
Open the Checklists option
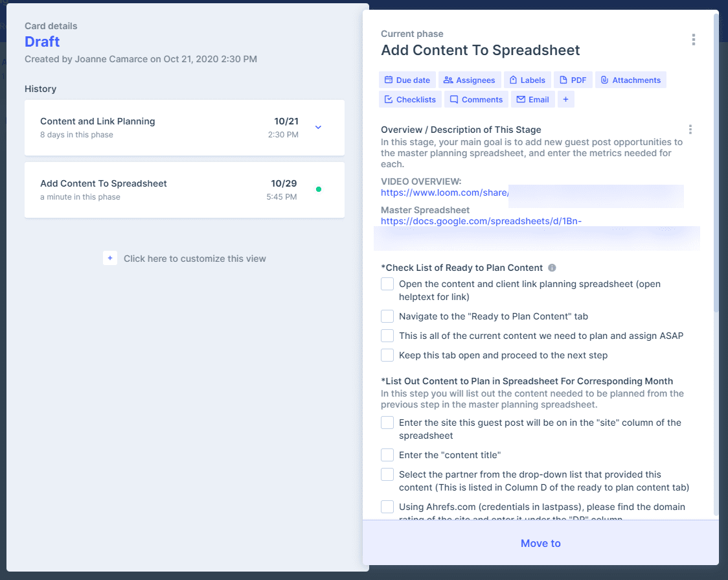click(x=410, y=99)
